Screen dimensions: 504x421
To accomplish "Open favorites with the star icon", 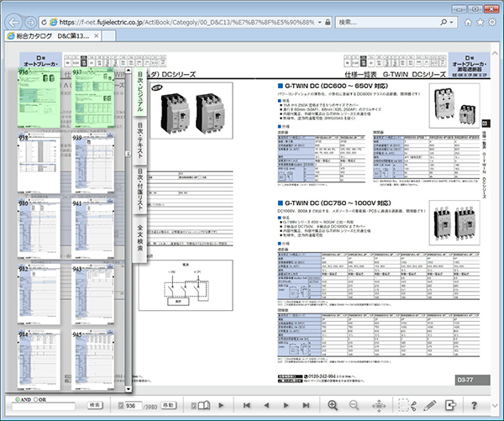I will [x=480, y=22].
